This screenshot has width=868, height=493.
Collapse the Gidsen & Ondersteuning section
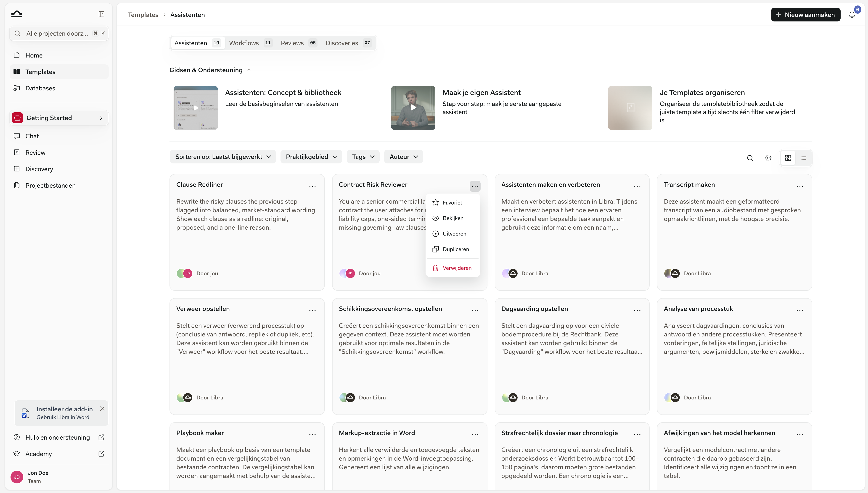tap(249, 70)
